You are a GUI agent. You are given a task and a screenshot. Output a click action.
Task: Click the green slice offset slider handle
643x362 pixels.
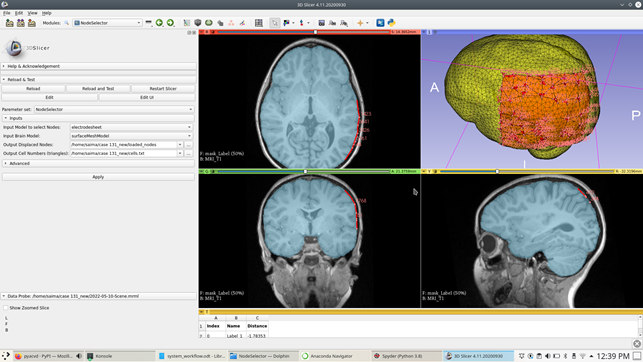tap(305, 171)
